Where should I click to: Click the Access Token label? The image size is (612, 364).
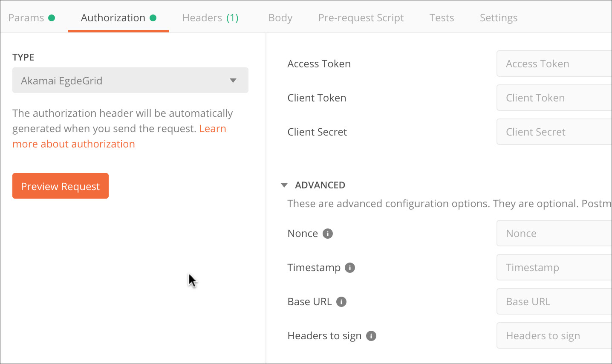point(319,64)
